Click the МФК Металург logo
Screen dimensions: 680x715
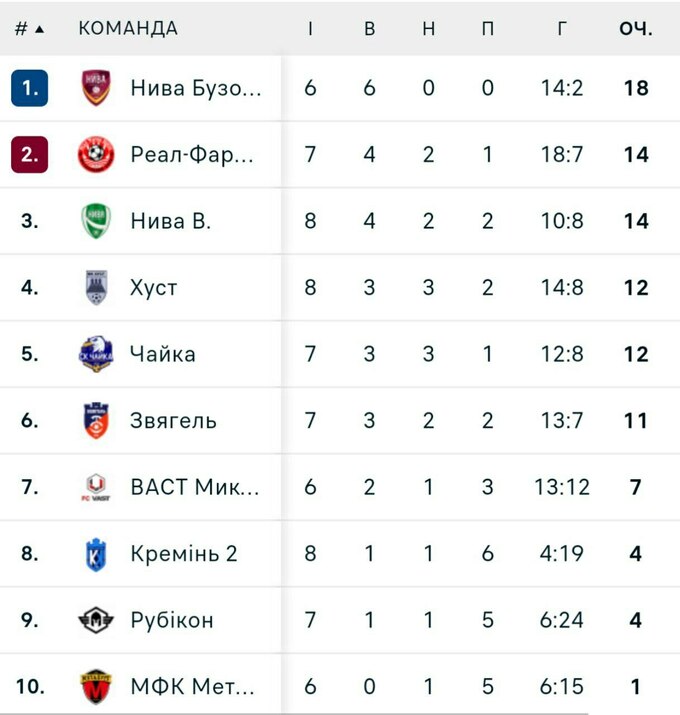96,687
